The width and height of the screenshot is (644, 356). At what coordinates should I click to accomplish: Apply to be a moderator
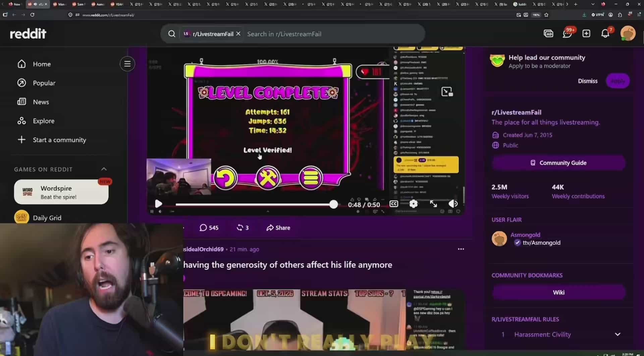point(618,81)
